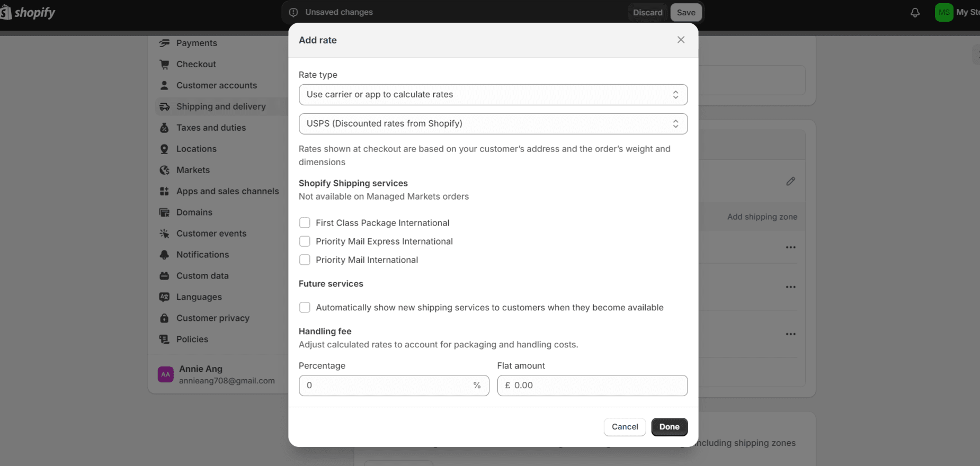
Task: Enable automatic display of new shipping services
Action: click(x=305, y=307)
